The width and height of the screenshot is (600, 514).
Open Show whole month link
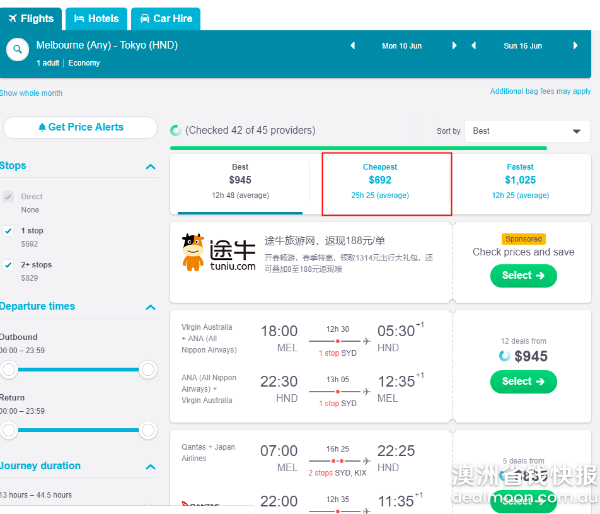pos(31,93)
